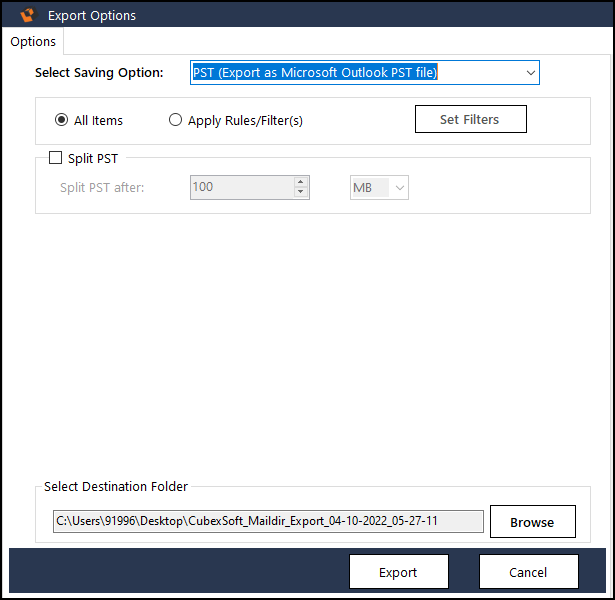Start the export with the Export button

pyautogui.click(x=398, y=573)
